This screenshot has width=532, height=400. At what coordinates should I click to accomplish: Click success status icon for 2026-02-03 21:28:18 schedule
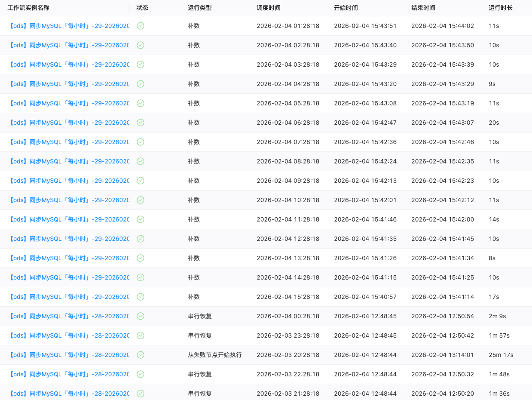tap(141, 394)
